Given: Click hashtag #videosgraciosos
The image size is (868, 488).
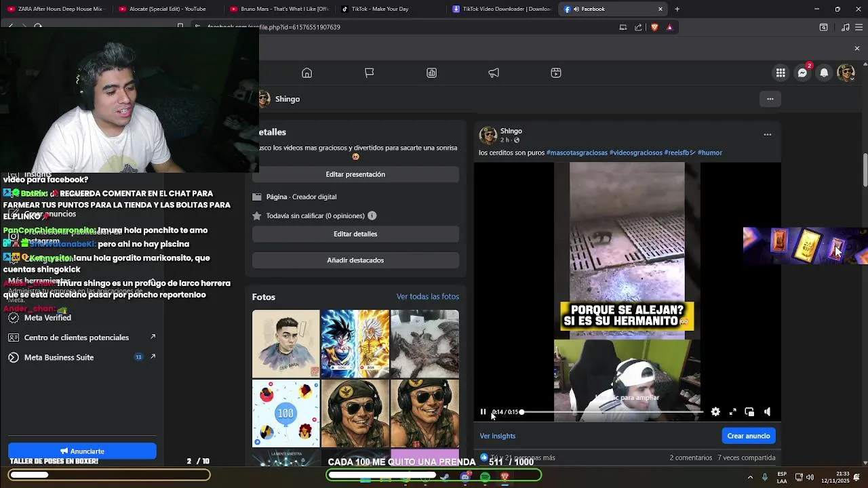Looking at the screenshot, I should [635, 152].
